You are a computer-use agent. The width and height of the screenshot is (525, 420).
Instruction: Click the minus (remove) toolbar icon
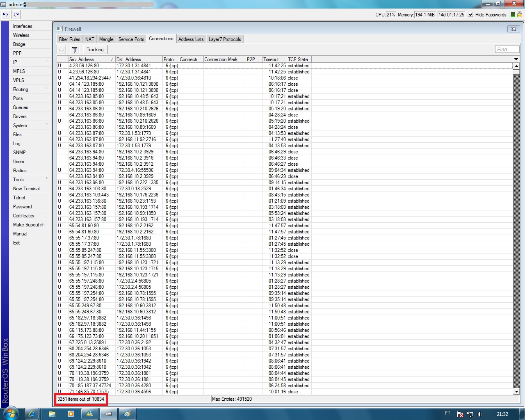(x=61, y=49)
